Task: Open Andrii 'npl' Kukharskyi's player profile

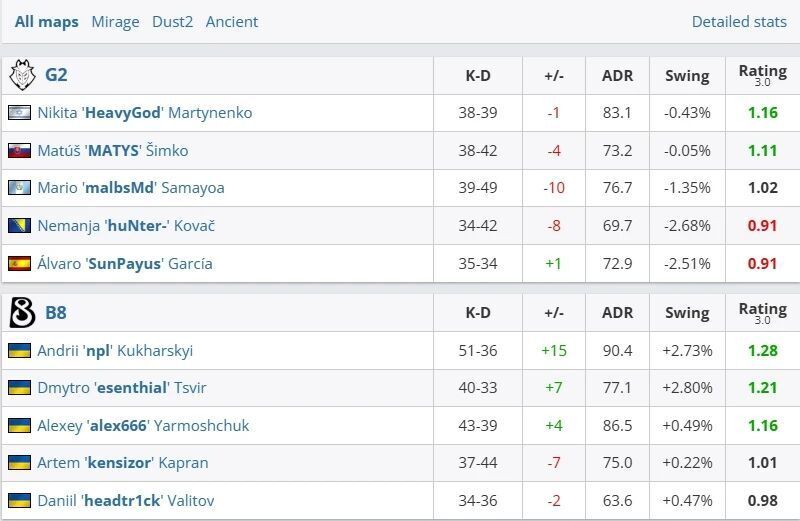Action: (x=115, y=351)
